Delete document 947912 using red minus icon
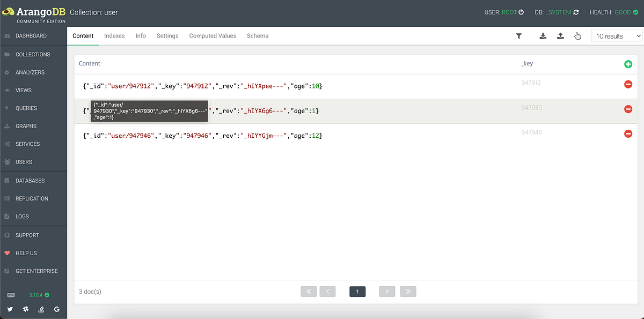Screen dimensions: 644x319 628,84
